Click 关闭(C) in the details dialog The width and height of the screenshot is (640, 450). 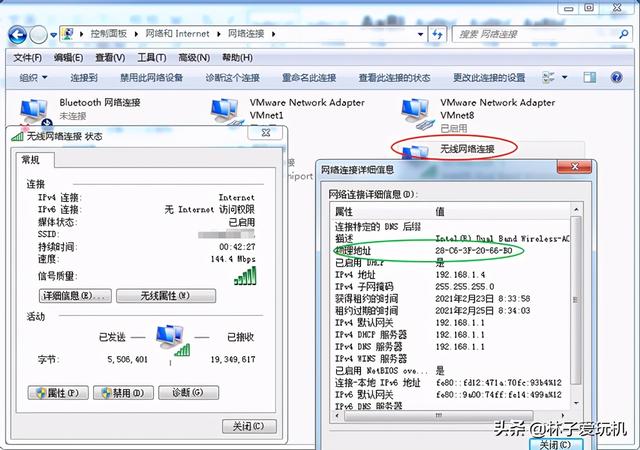click(556, 444)
